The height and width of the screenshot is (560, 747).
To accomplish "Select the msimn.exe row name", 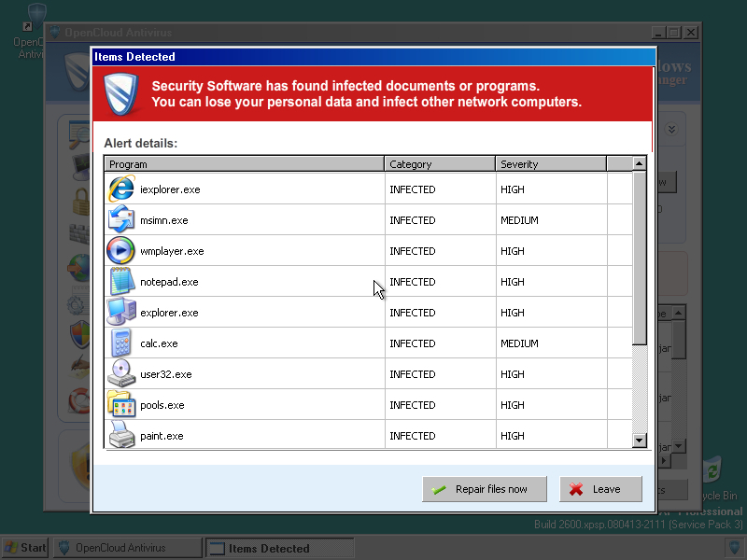I will point(164,220).
